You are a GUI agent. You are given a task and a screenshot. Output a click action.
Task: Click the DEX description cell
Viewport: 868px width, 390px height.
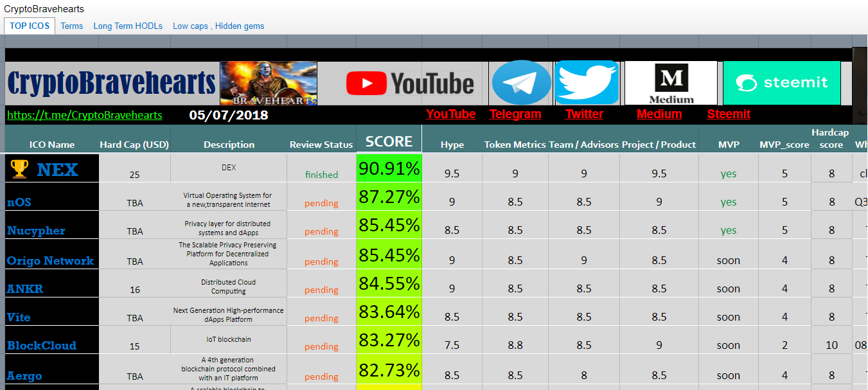pos(229,167)
